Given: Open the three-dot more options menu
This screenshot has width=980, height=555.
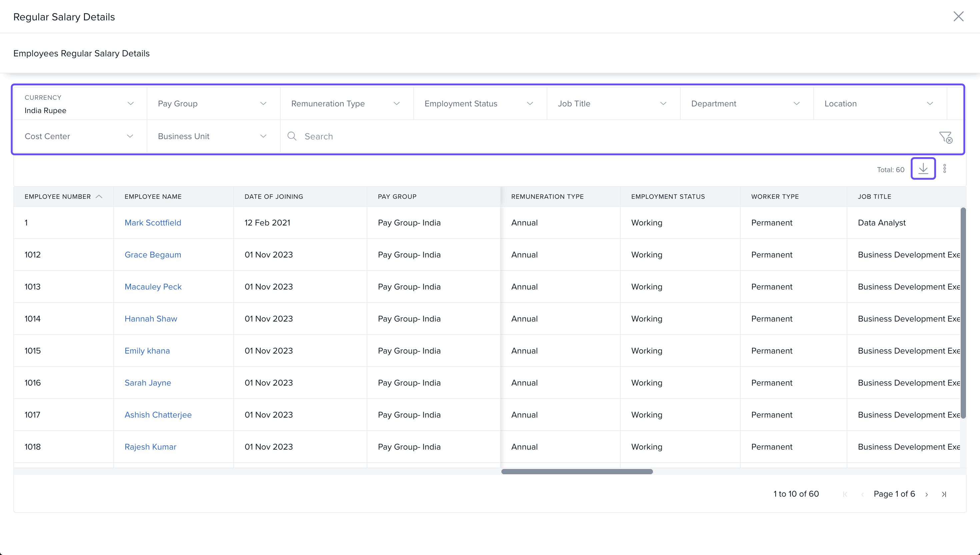Looking at the screenshot, I should tap(945, 168).
